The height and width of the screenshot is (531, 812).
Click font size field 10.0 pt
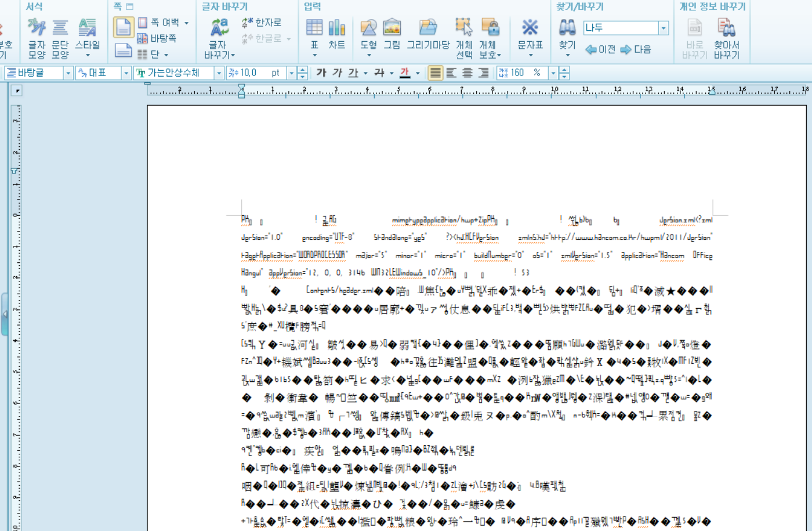[255, 73]
